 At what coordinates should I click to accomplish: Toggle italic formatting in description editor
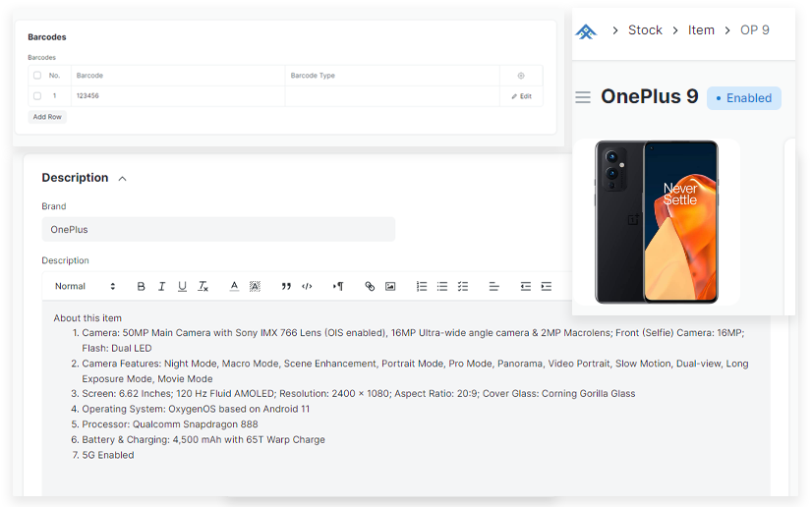click(161, 286)
